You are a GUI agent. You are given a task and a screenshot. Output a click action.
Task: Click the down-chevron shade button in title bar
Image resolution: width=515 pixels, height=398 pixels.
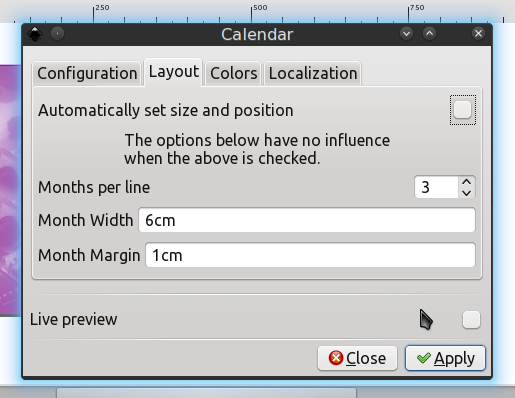point(406,33)
